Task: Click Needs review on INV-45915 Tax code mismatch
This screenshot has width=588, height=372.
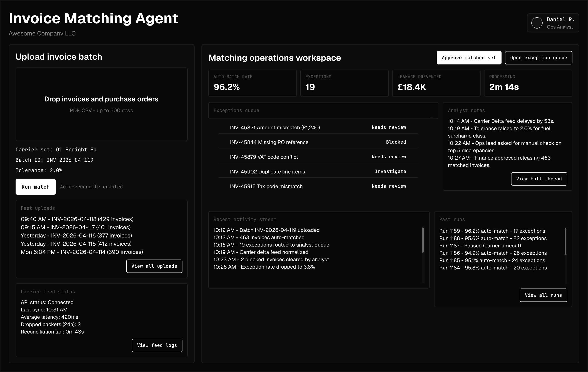Action: pos(389,186)
